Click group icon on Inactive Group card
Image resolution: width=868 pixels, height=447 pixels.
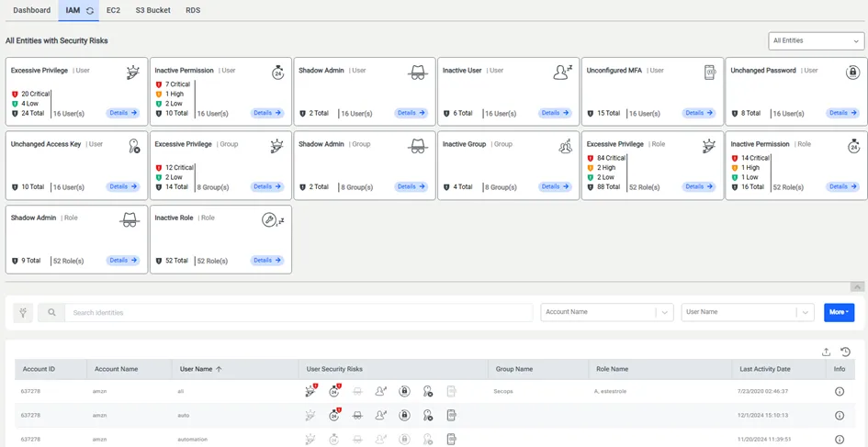coord(565,146)
